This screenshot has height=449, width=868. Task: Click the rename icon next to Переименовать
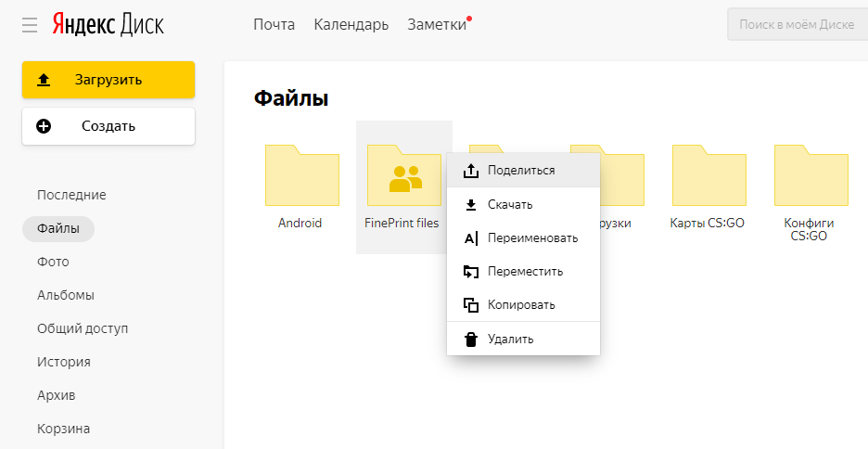pos(470,238)
